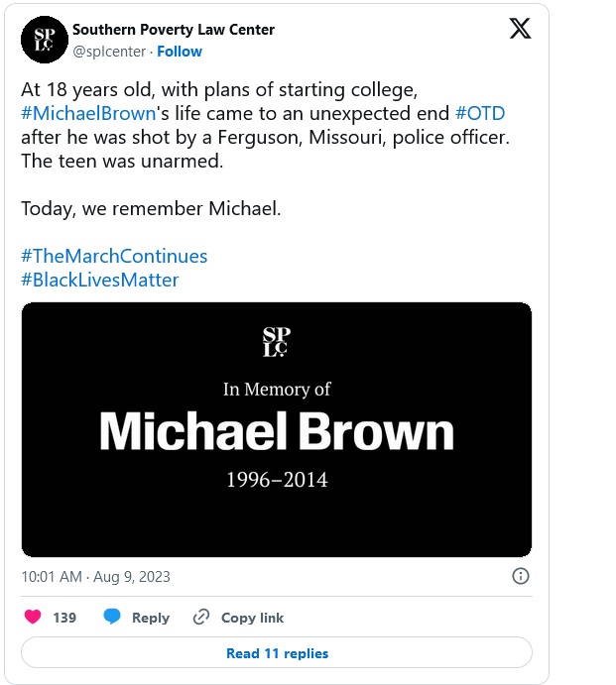Click the copy link chain icon
The image size is (616, 685).
(201, 617)
